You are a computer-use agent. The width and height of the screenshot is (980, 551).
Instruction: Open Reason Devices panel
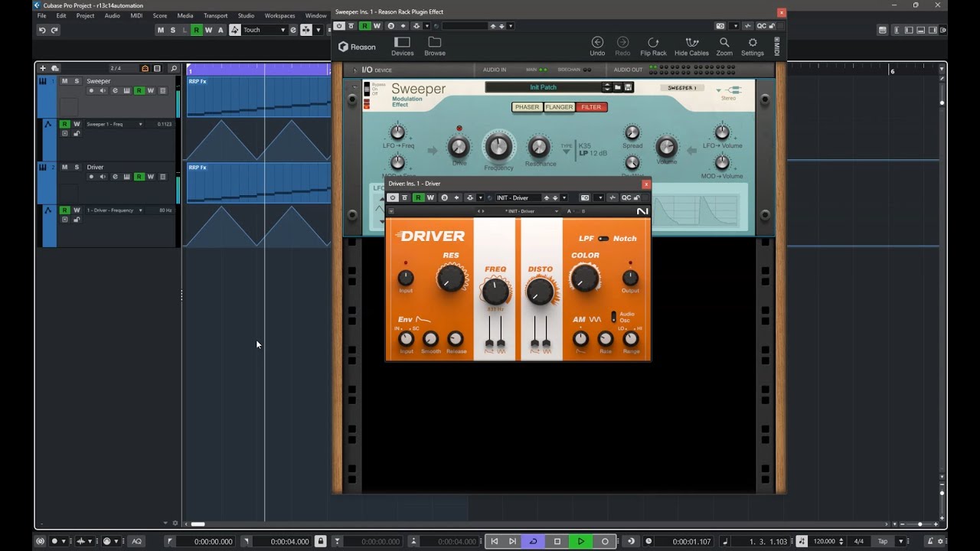click(403, 46)
